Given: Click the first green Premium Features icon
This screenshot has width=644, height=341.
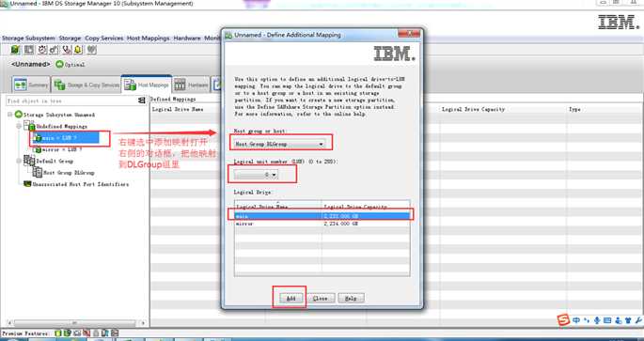Looking at the screenshot, I should click(x=58, y=333).
